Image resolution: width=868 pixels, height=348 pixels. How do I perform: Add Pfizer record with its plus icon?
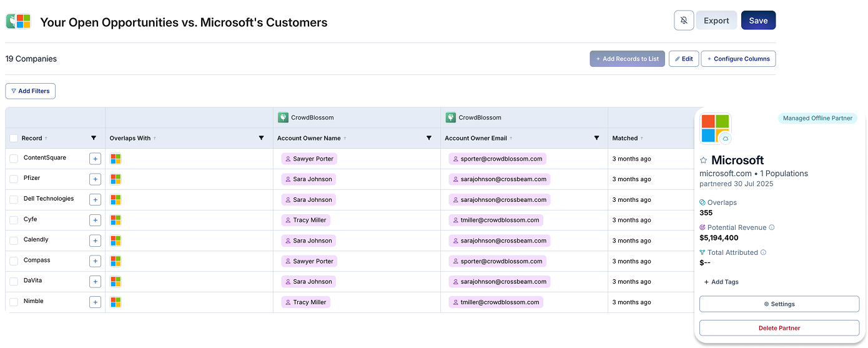(95, 179)
